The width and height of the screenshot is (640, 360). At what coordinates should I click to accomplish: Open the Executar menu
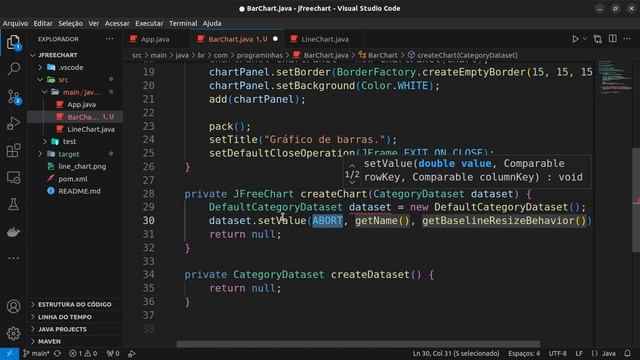point(149,23)
